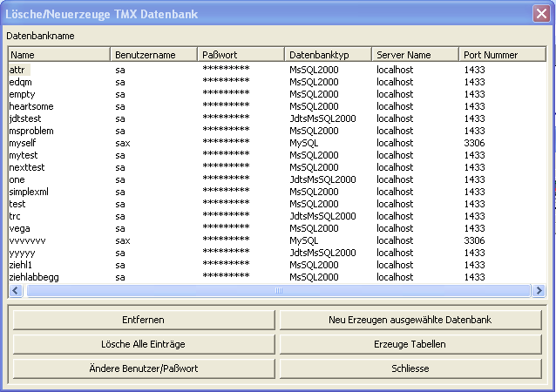Select the heartsome database entry
This screenshot has height=392, width=556.
tap(31, 105)
